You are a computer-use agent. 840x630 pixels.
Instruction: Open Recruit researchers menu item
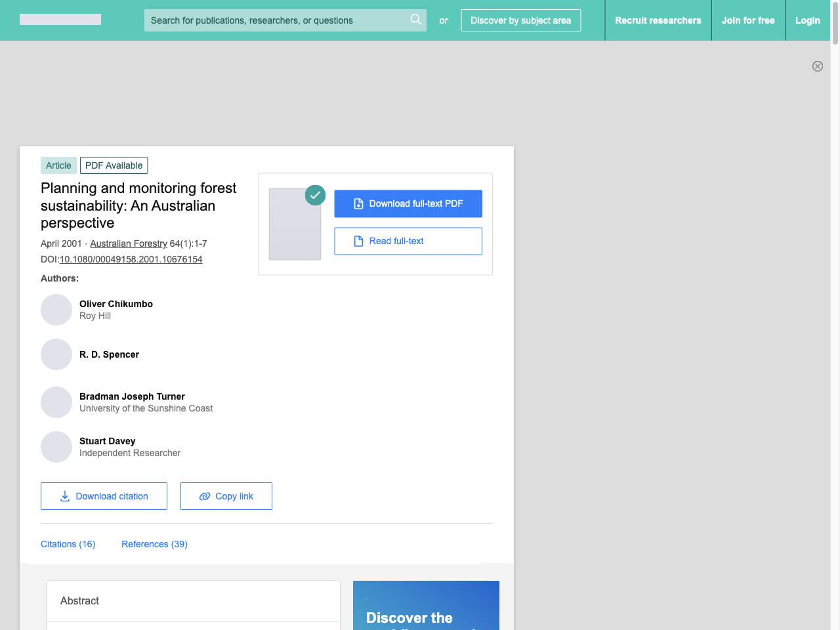658,20
